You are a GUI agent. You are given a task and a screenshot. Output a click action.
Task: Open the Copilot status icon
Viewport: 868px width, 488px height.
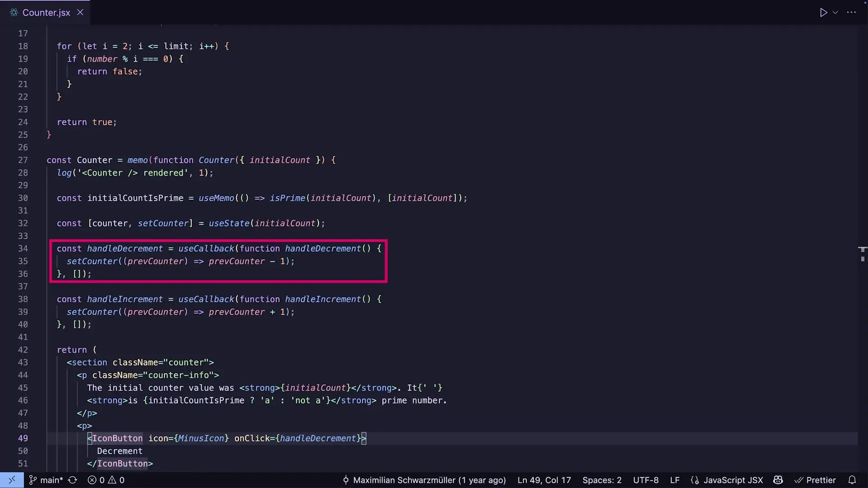tap(778, 480)
